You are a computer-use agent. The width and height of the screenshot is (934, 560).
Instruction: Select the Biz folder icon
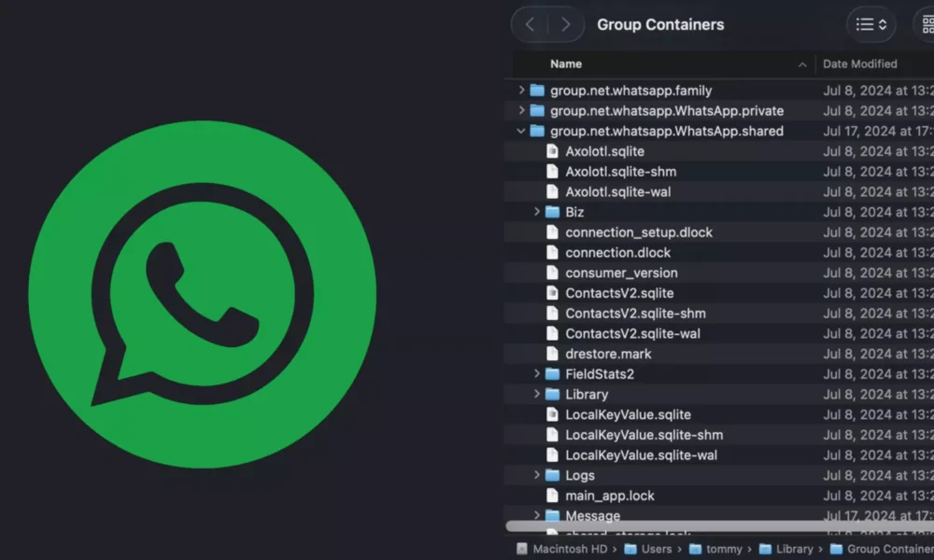553,211
